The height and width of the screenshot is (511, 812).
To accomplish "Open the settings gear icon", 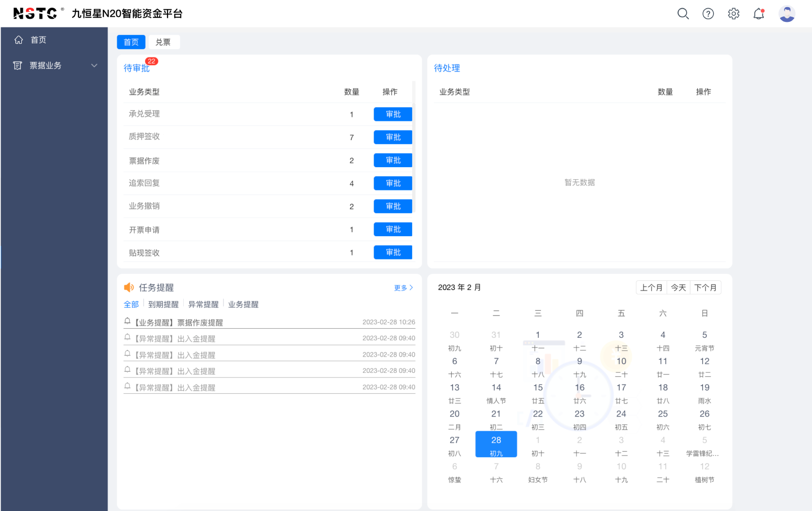I will click(733, 14).
